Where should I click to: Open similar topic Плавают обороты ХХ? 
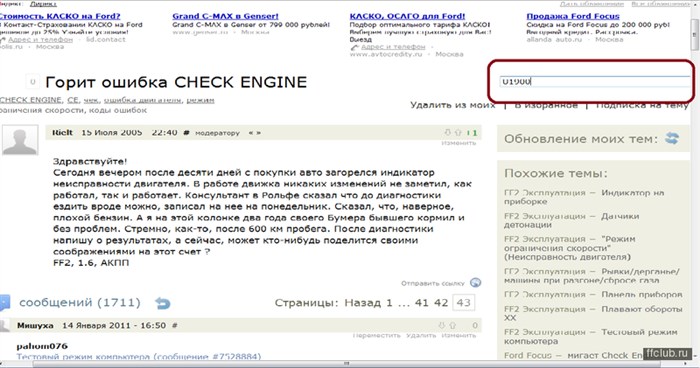593,313
